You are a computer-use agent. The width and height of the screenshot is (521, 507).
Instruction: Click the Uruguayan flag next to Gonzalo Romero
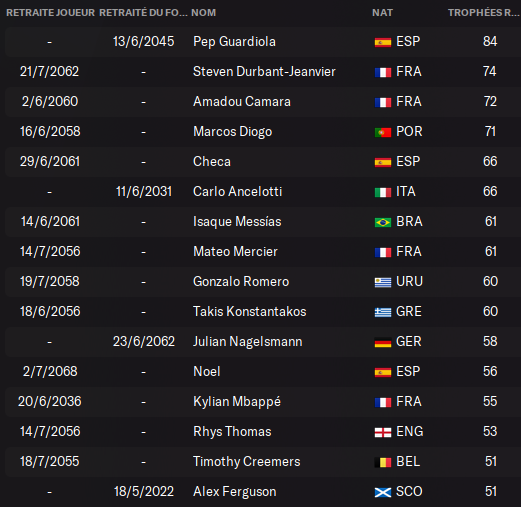(x=383, y=282)
